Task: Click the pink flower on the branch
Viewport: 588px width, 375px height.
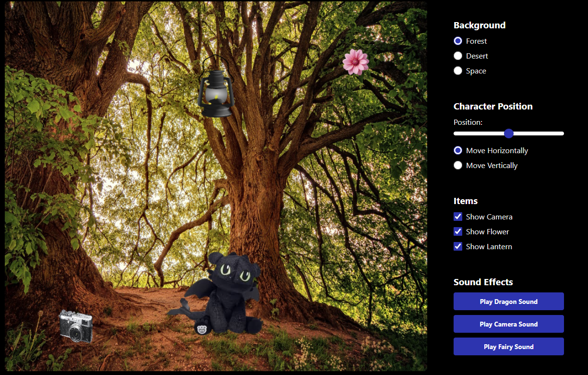Action: coord(356,62)
